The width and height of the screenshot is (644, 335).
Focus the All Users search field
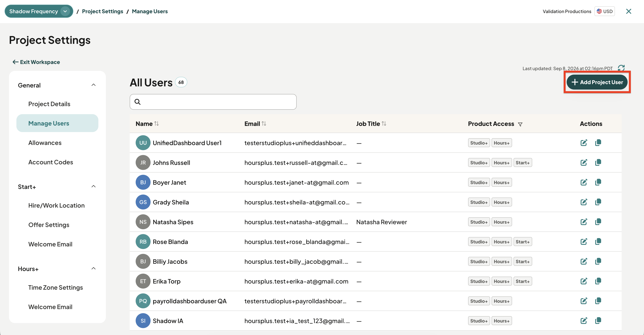coord(213,102)
